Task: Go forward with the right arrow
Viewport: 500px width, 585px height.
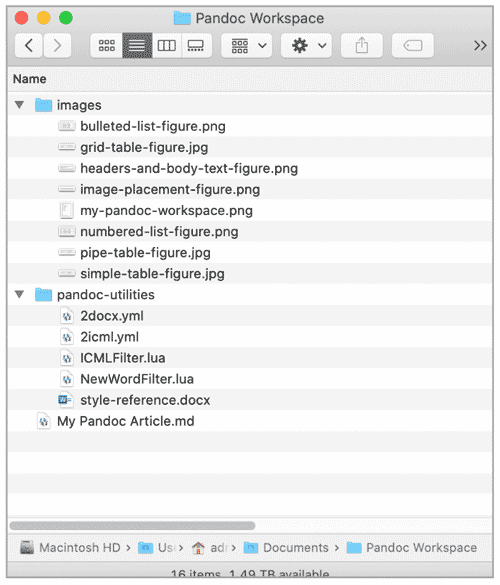Action: pos(57,46)
